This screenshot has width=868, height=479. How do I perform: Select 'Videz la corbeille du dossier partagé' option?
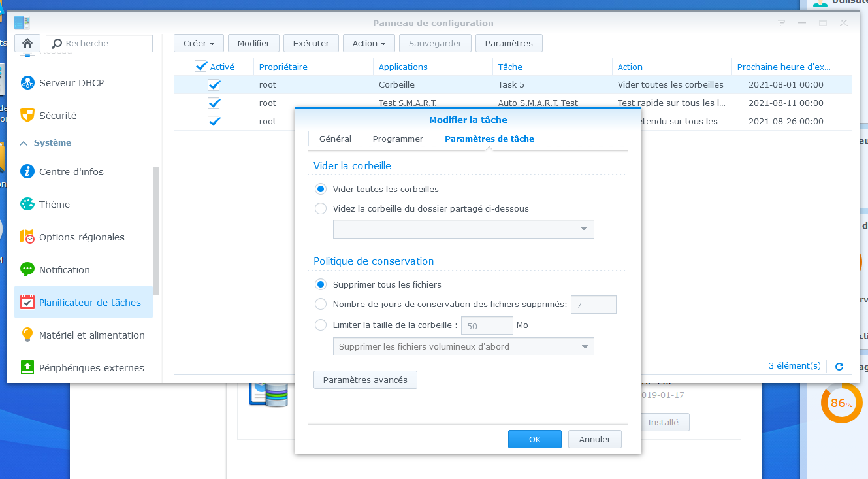pos(321,209)
